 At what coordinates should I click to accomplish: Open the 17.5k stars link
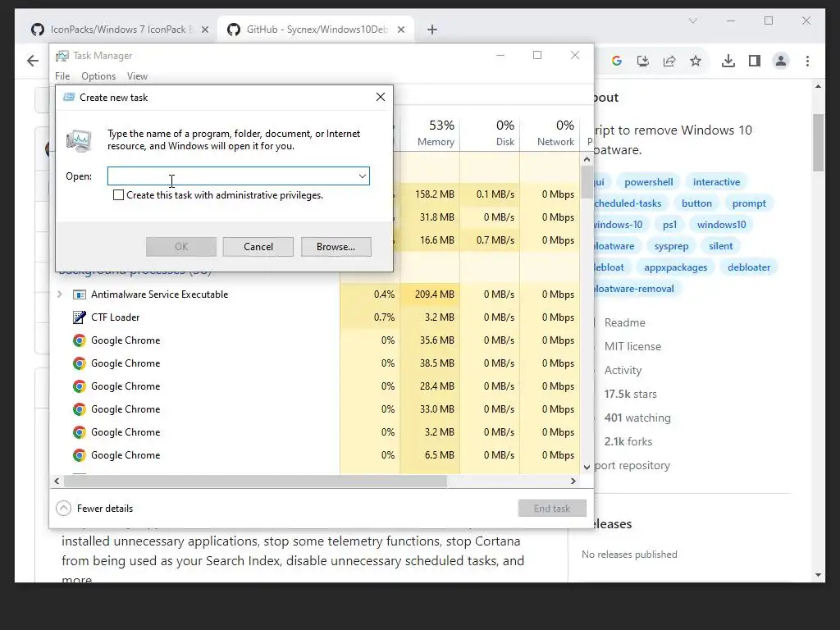click(x=630, y=395)
